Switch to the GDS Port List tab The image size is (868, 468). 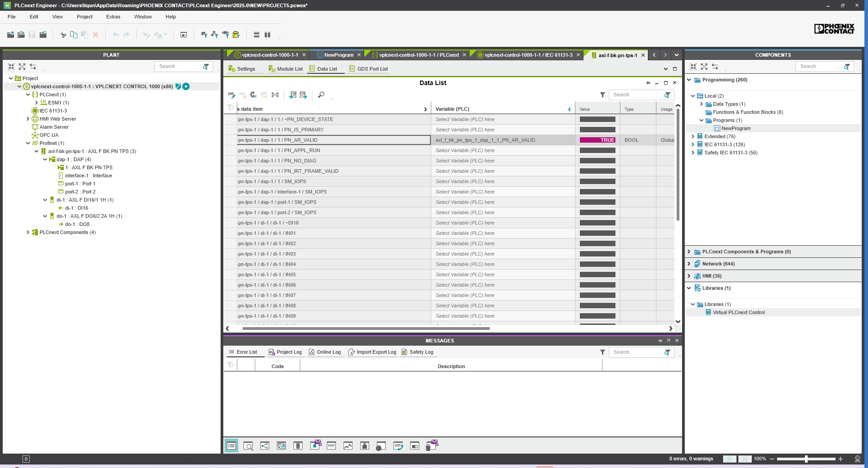point(368,69)
